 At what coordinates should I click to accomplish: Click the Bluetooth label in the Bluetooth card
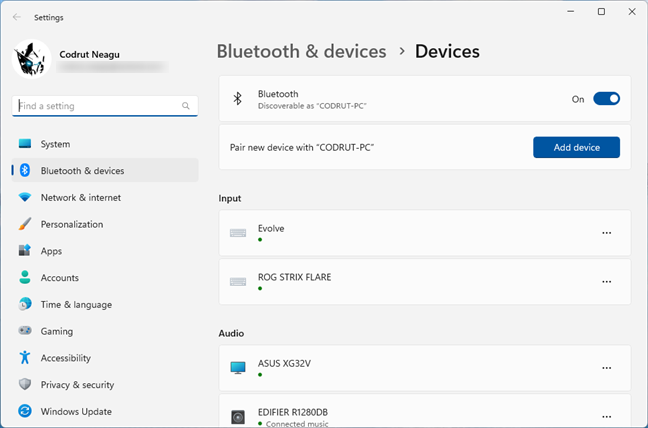pyautogui.click(x=278, y=94)
